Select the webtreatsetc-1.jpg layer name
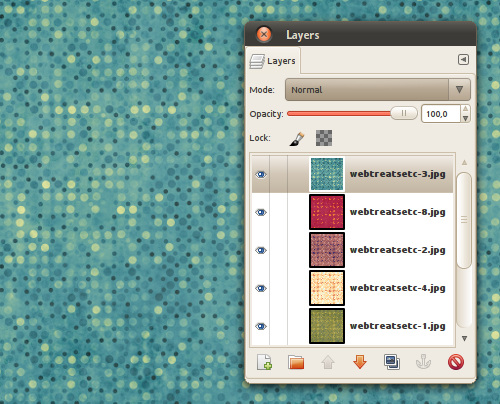Image resolution: width=500 pixels, height=404 pixels. click(397, 326)
